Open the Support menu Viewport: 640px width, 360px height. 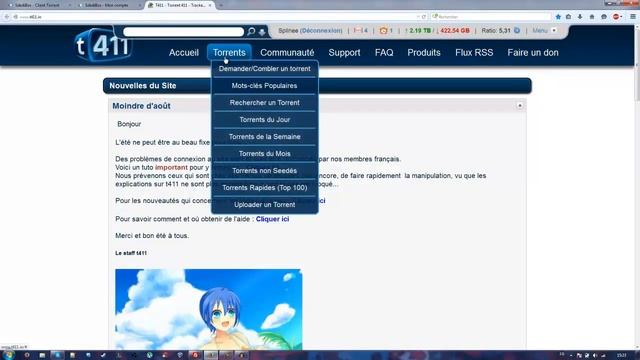coord(344,53)
